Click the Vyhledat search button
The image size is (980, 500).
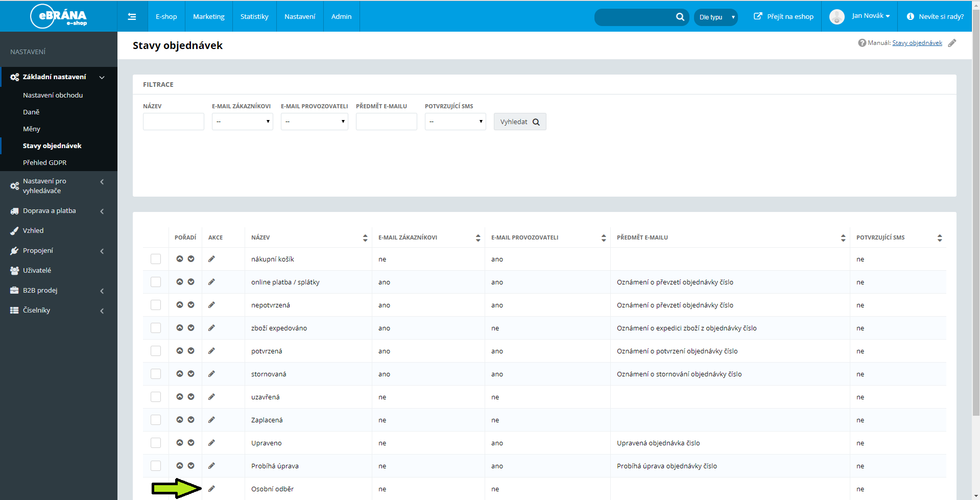(x=520, y=122)
